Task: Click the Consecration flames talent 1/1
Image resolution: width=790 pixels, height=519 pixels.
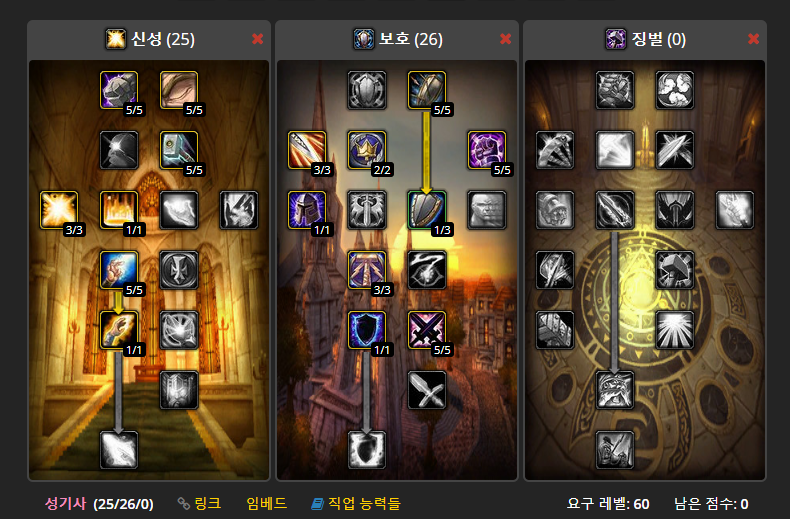Action: tap(119, 210)
